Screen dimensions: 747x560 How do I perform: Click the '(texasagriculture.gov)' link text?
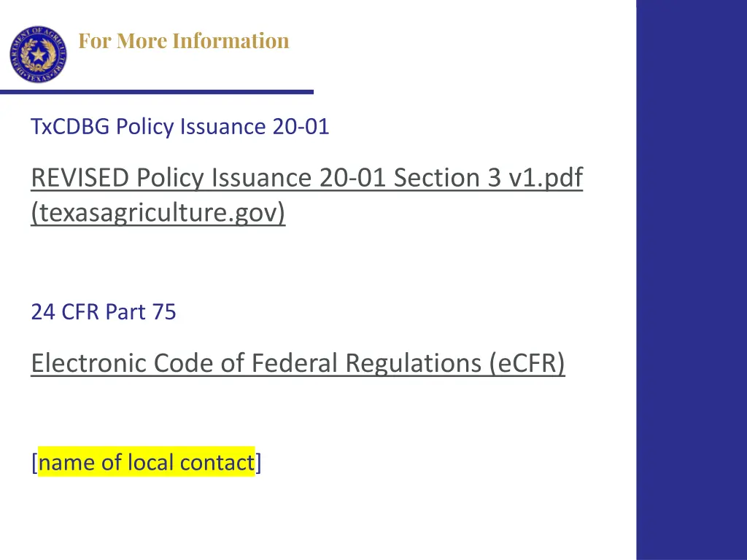158,212
